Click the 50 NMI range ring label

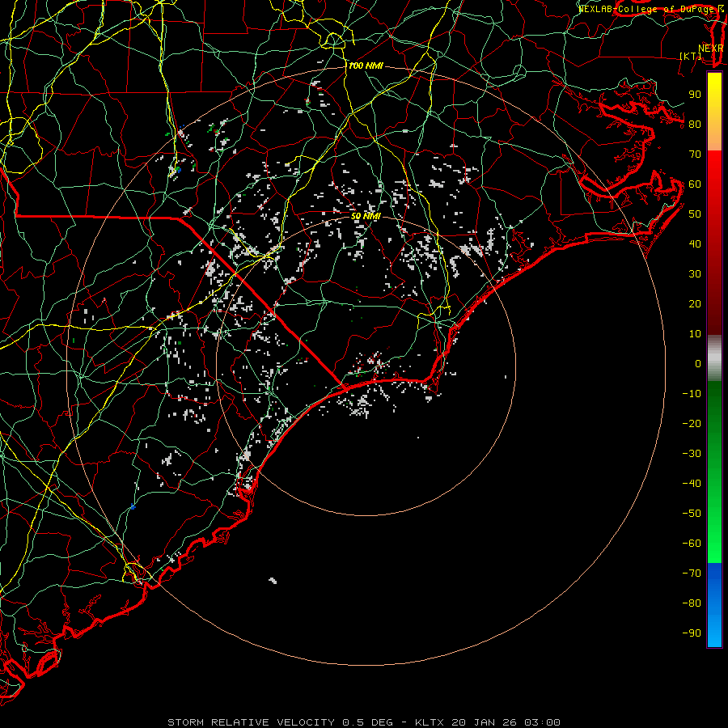point(366,216)
